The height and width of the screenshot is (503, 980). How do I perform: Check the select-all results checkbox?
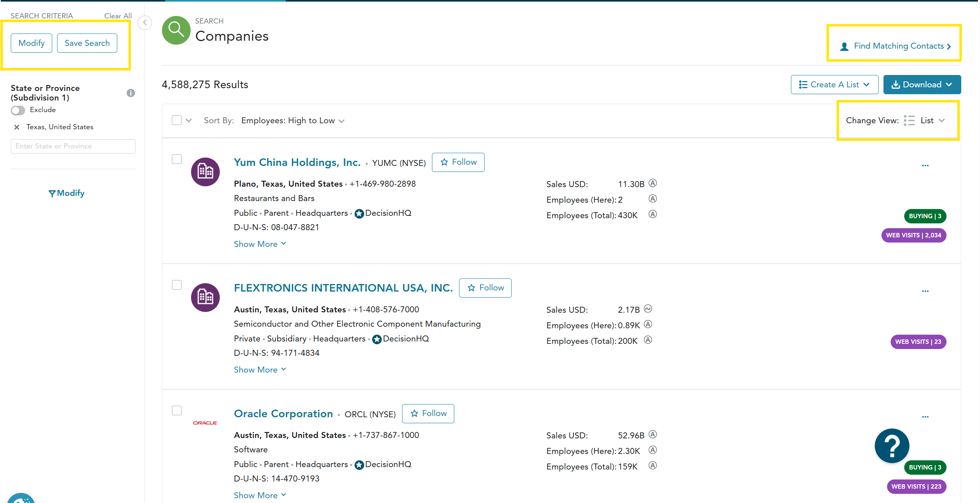click(x=177, y=120)
